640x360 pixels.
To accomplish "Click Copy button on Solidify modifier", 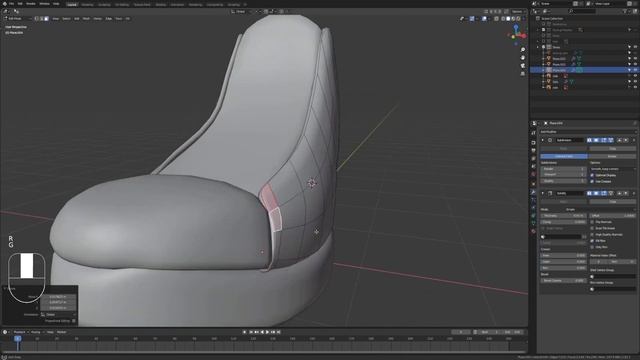I will pyautogui.click(x=612, y=202).
